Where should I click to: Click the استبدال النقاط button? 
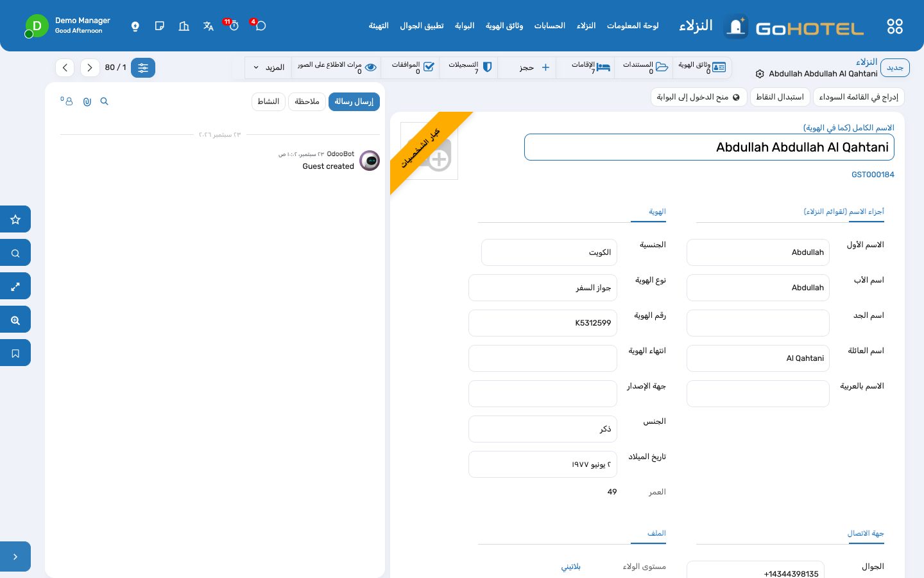coord(780,97)
